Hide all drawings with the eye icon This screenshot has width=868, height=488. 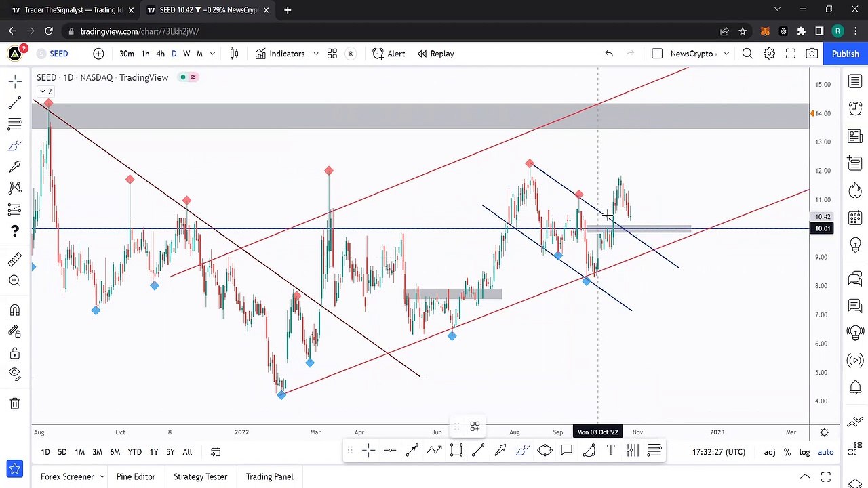point(14,373)
